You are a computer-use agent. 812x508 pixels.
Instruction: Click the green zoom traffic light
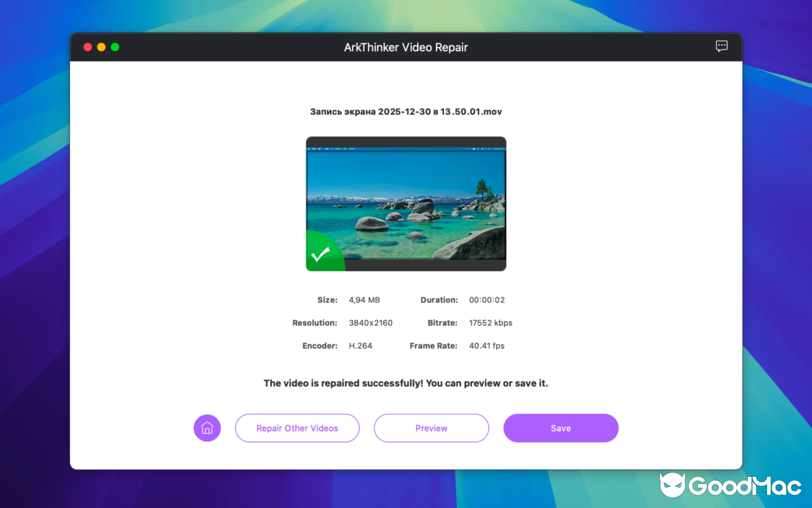click(115, 46)
